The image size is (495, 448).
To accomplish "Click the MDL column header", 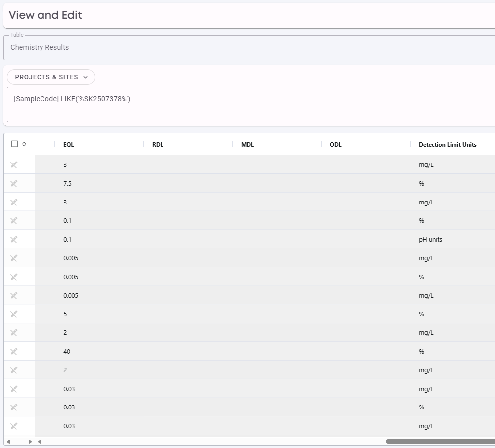I will (247, 145).
